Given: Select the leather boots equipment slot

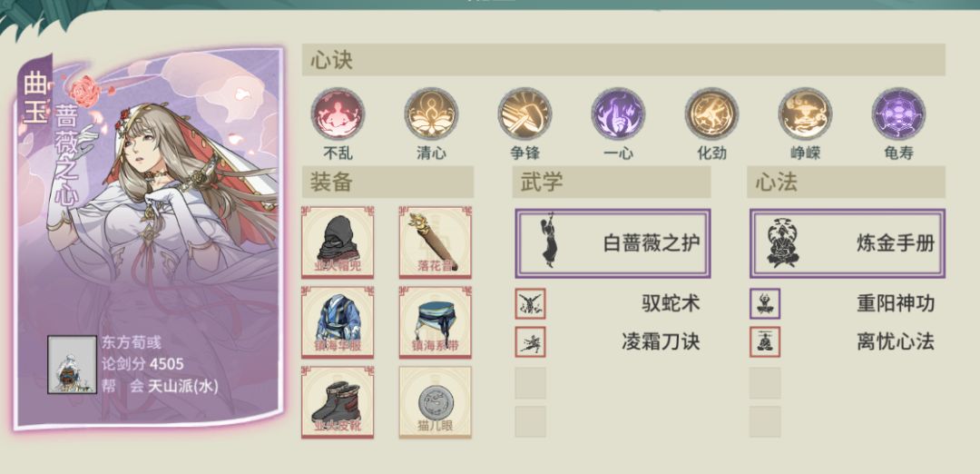Looking at the screenshot, I should pyautogui.click(x=338, y=402).
